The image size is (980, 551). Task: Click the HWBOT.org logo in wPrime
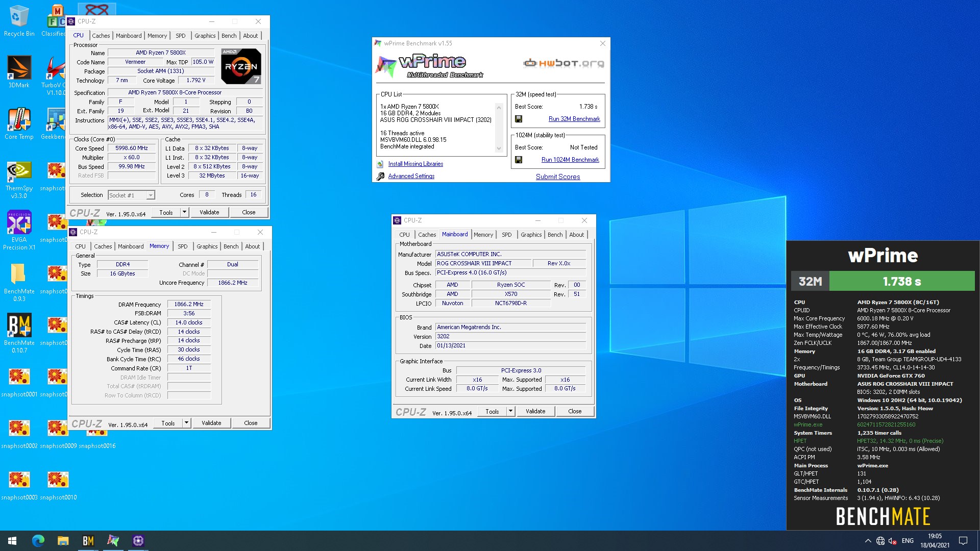(564, 63)
